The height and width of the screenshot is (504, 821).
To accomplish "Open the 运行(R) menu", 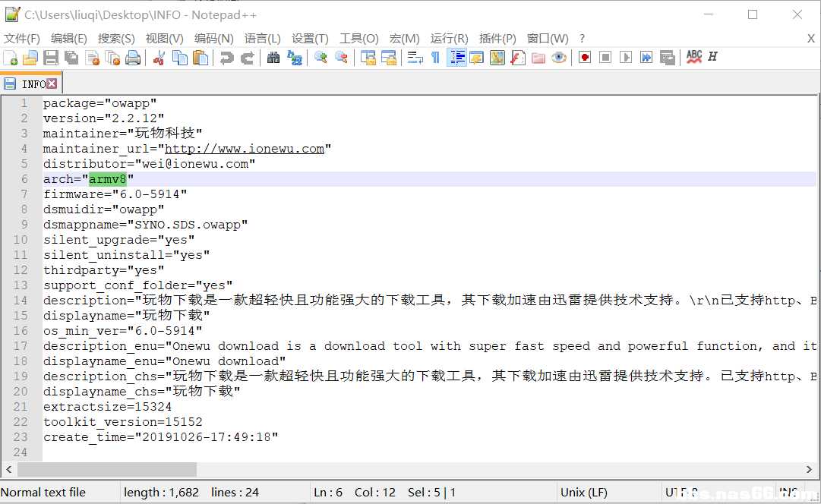I will point(450,39).
